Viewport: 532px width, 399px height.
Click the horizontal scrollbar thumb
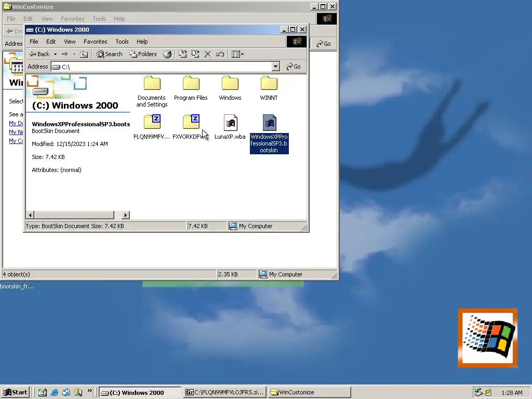[74, 215]
